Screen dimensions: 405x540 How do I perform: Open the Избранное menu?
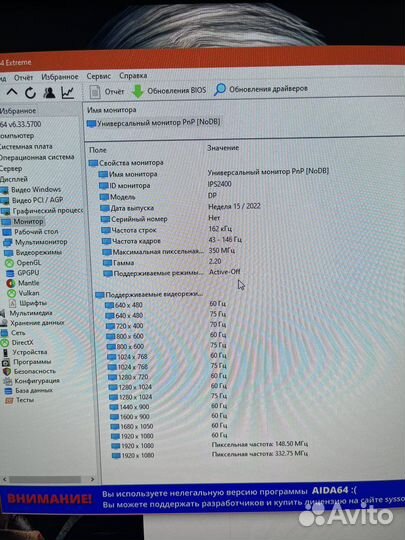point(60,77)
